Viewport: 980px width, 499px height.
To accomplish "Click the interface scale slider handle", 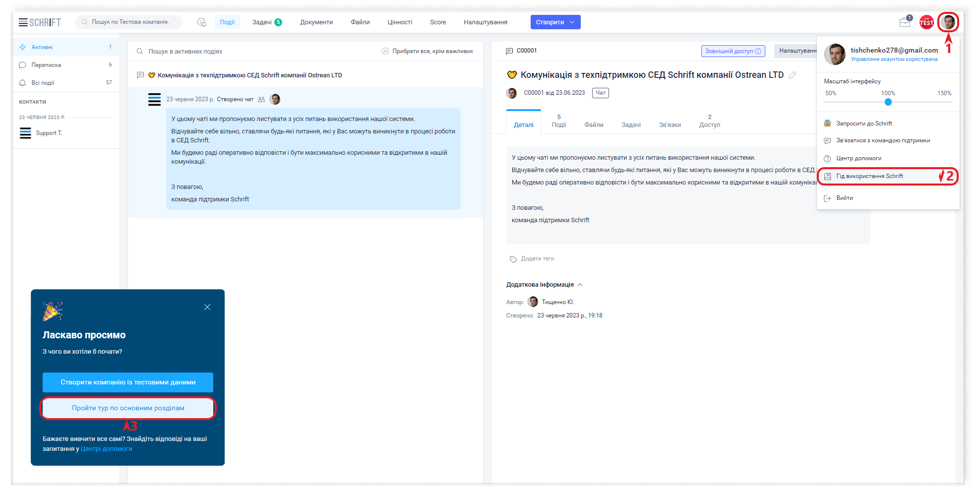I will (x=888, y=102).
